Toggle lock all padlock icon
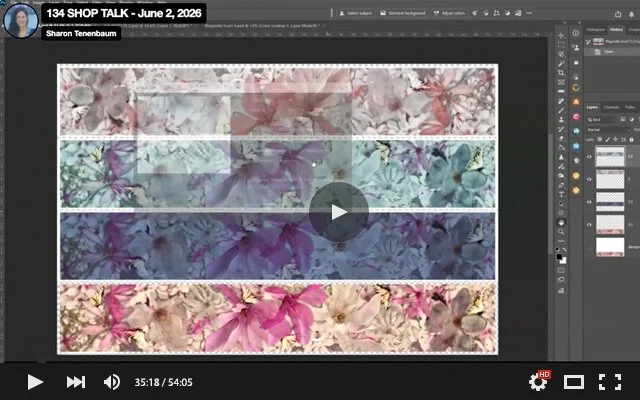This screenshot has height=400, width=640. pyautogui.click(x=631, y=139)
